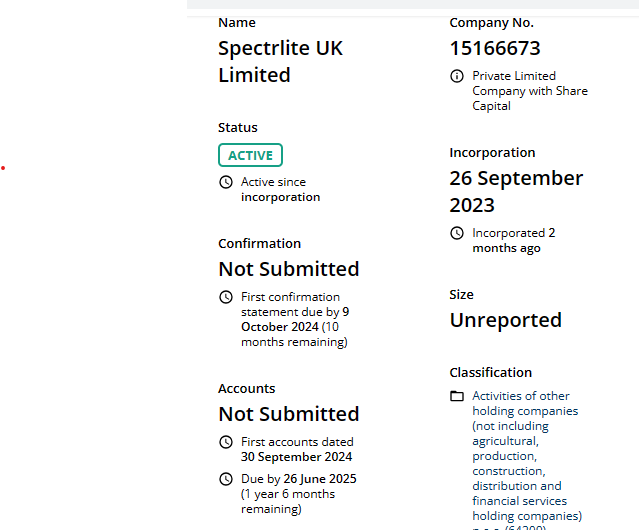This screenshot has height=530, width=639.
Task: Click the incorporation date 26 September 2023
Action: pos(516,191)
